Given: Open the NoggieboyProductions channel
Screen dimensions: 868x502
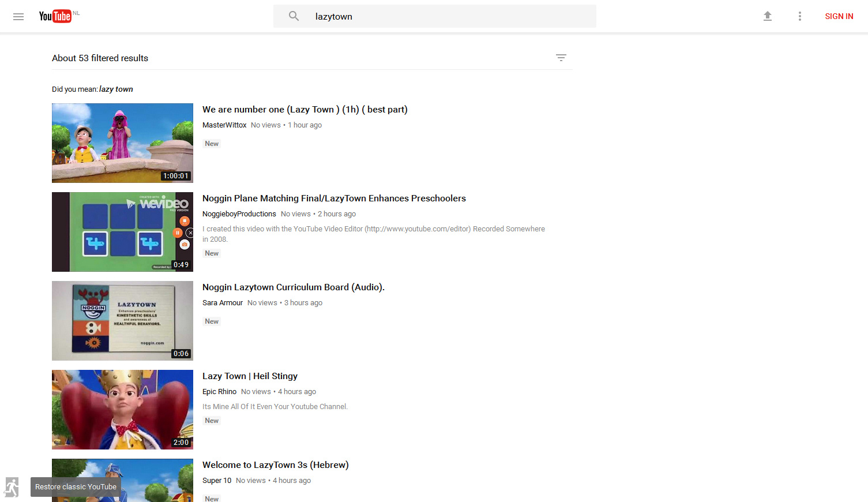Looking at the screenshot, I should pos(239,214).
